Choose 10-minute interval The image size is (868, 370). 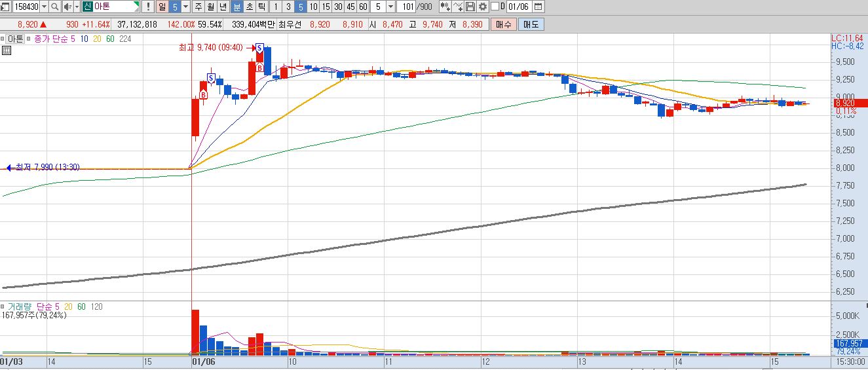pyautogui.click(x=313, y=7)
